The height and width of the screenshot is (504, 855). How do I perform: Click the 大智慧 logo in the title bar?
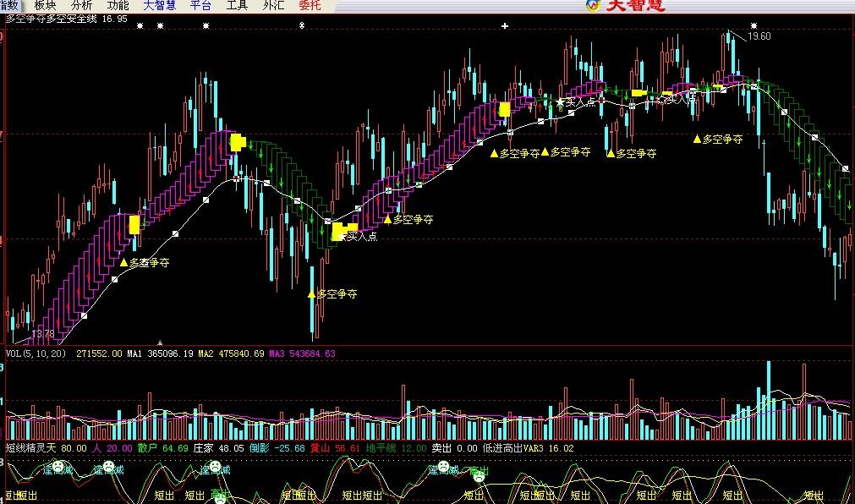[628, 5]
